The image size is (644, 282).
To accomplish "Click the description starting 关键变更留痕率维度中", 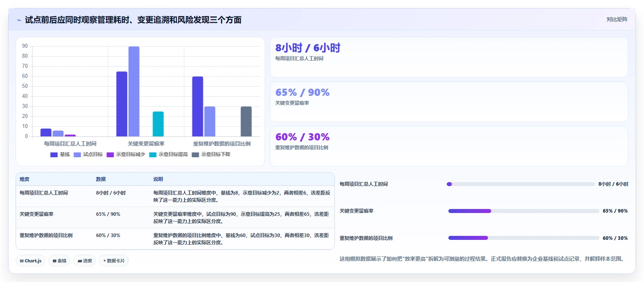I will [241, 218].
